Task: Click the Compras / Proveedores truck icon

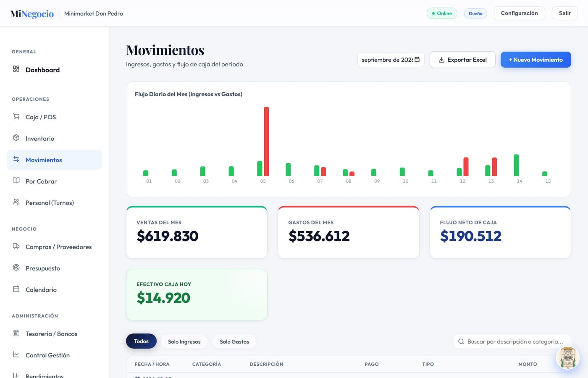Action: coord(16,246)
